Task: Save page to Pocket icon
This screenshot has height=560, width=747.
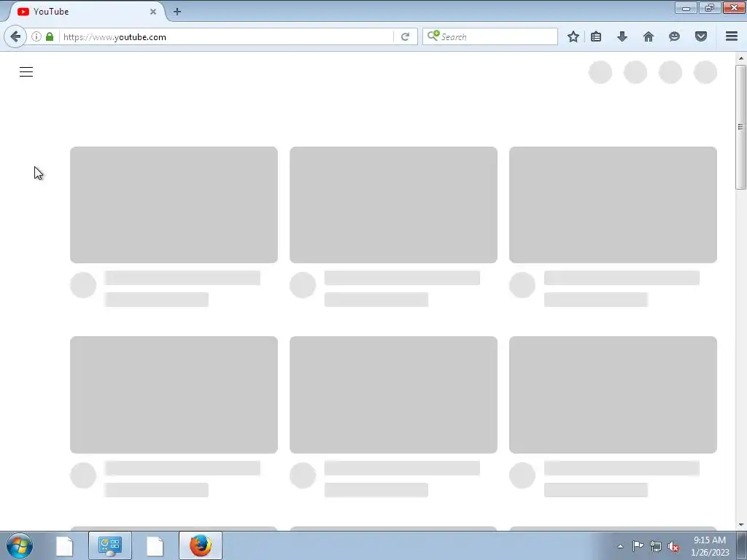Action: (x=701, y=36)
